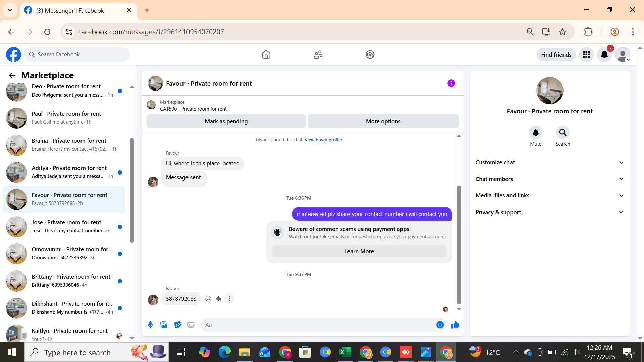Choose a GIF for the message
Viewport: 644px width, 362px height.
tap(191, 325)
